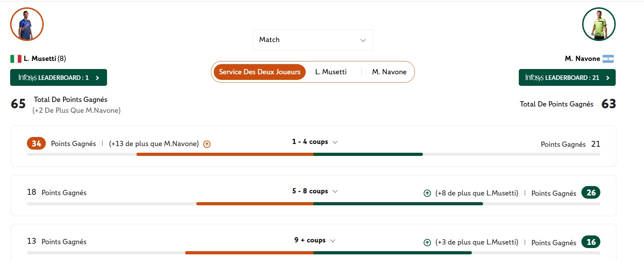644x261 pixels.
Task: Click up-arrow icon in 5 - 8 coups row
Action: point(427,193)
